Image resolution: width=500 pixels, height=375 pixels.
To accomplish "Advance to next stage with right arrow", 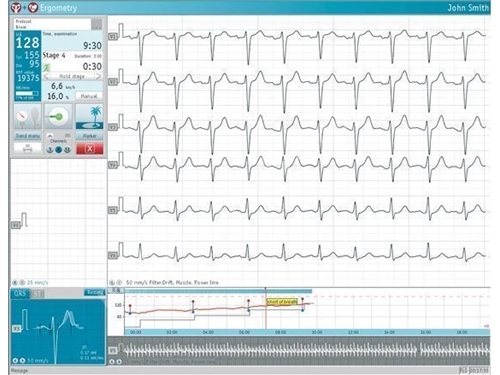I will coord(98,76).
